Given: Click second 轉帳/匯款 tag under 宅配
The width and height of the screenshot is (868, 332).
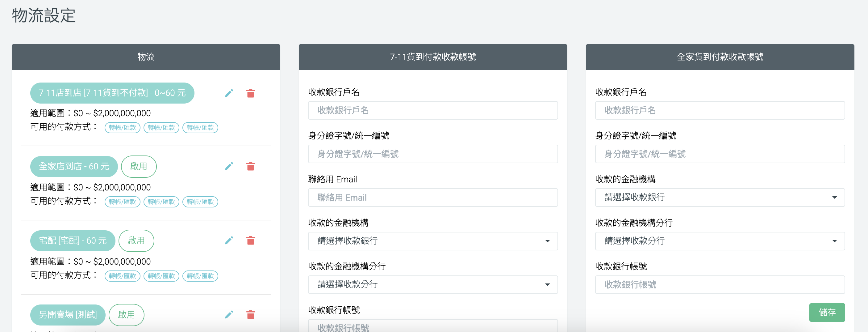Looking at the screenshot, I should (161, 276).
